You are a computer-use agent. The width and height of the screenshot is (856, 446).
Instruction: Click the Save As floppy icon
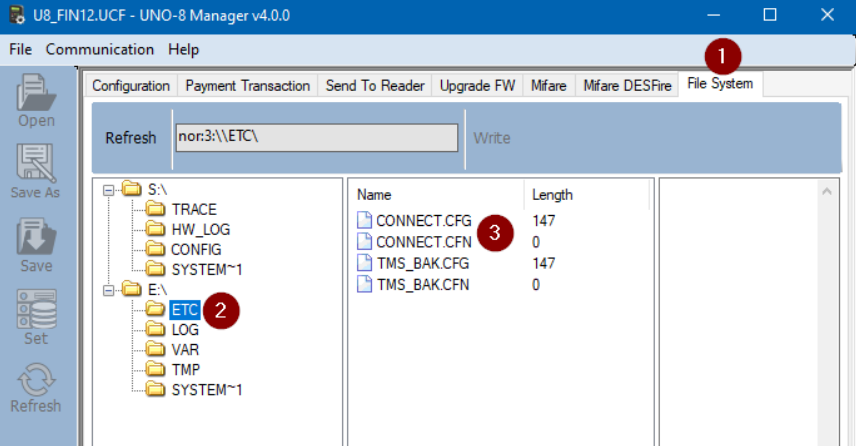coord(36,163)
